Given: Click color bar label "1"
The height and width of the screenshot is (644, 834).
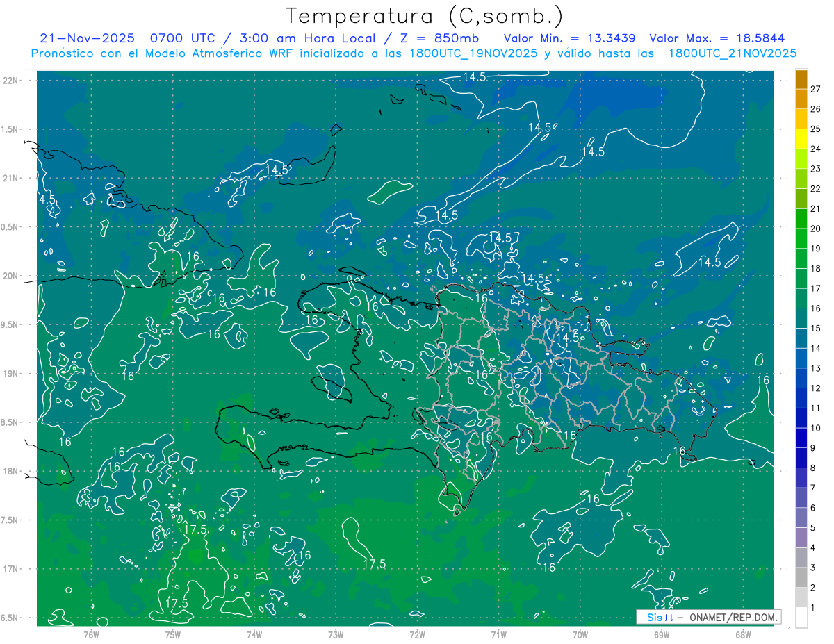Looking at the screenshot, I should point(813,608).
